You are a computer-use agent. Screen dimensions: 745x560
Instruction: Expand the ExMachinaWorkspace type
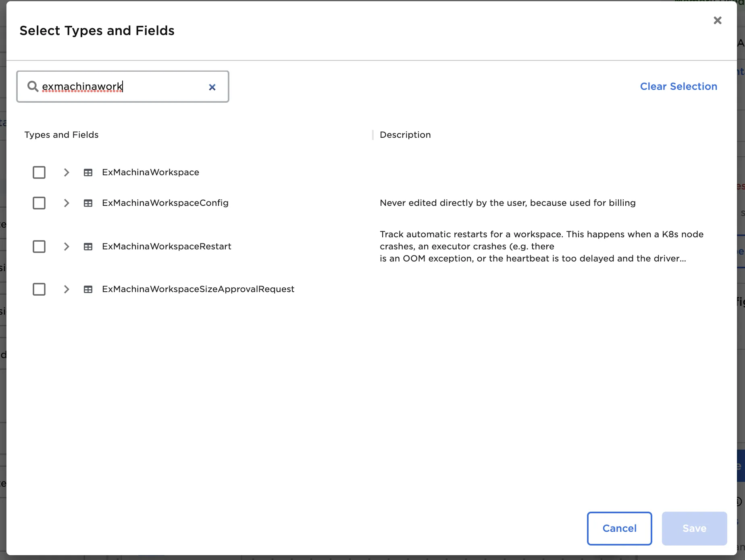click(x=66, y=172)
